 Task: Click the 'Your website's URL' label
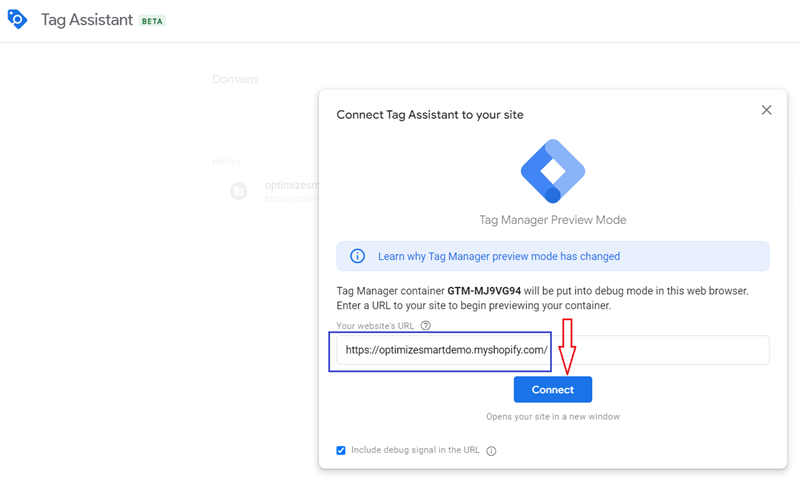(375, 326)
